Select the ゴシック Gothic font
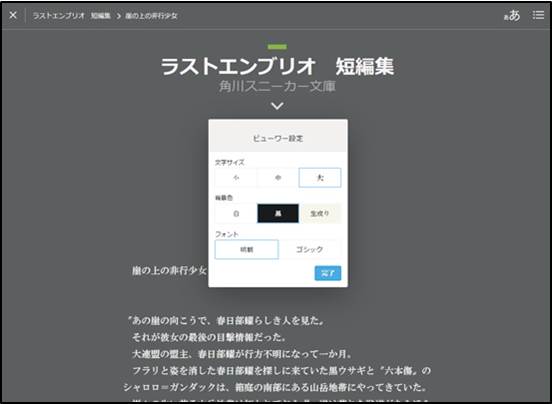552x404 pixels. point(309,250)
